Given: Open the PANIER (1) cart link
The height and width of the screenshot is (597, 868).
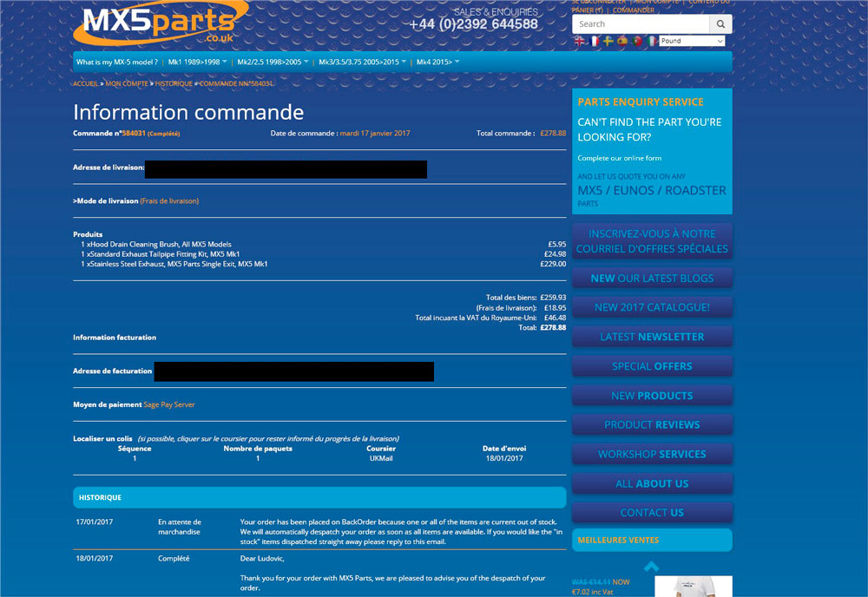Looking at the screenshot, I should pos(588,10).
